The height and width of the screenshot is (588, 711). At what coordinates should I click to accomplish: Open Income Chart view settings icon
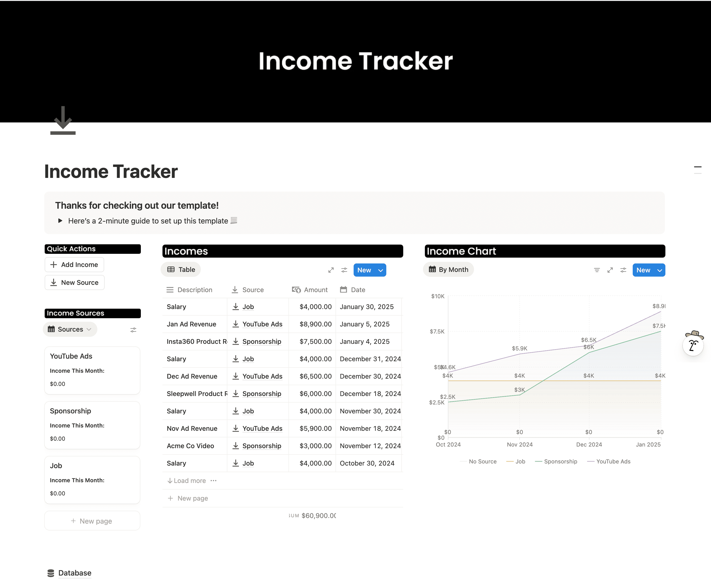click(x=623, y=270)
